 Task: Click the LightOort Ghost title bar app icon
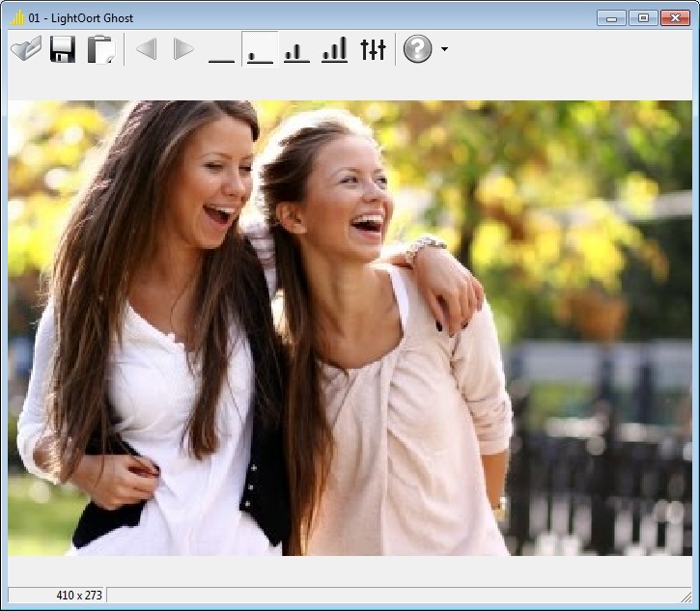(17, 17)
